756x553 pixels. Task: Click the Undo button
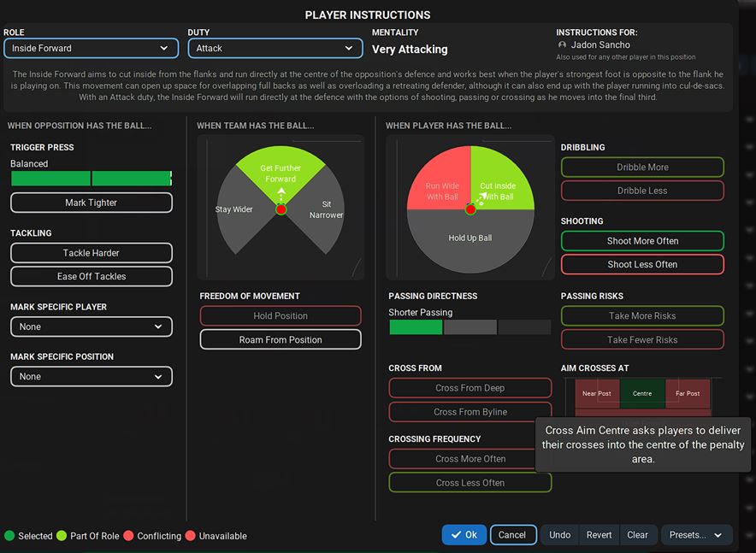(x=560, y=535)
